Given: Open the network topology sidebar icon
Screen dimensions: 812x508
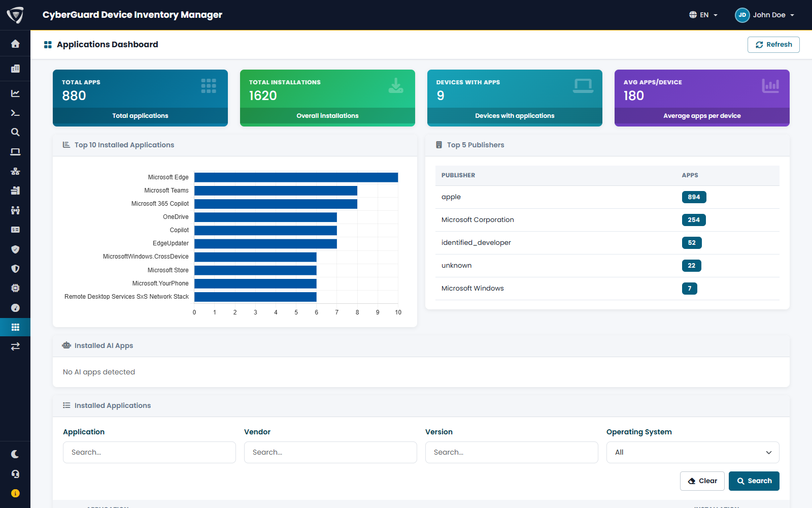Looking at the screenshot, I should coord(15,171).
